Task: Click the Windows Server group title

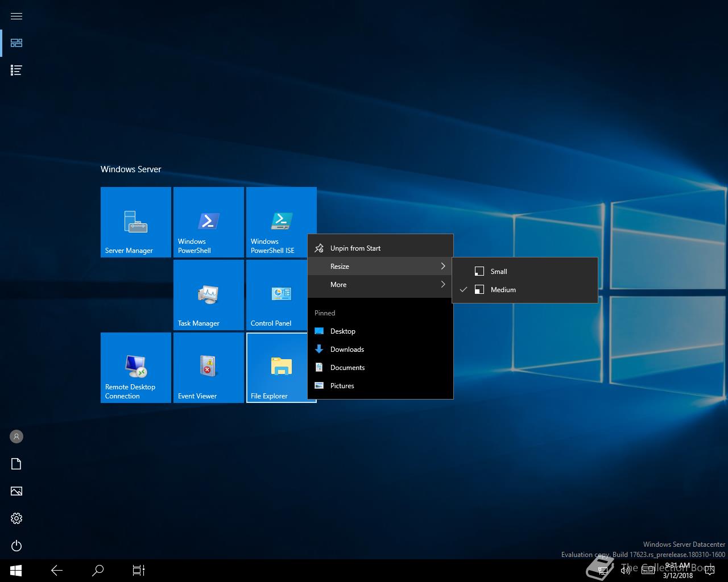Action: click(131, 169)
